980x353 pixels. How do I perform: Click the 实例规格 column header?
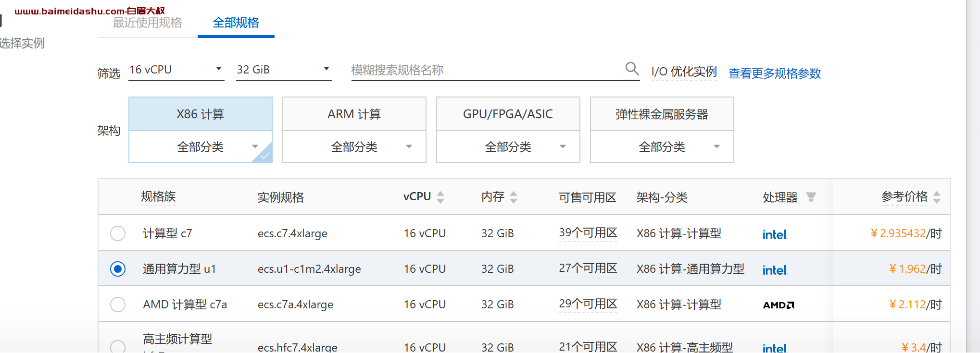click(x=281, y=197)
